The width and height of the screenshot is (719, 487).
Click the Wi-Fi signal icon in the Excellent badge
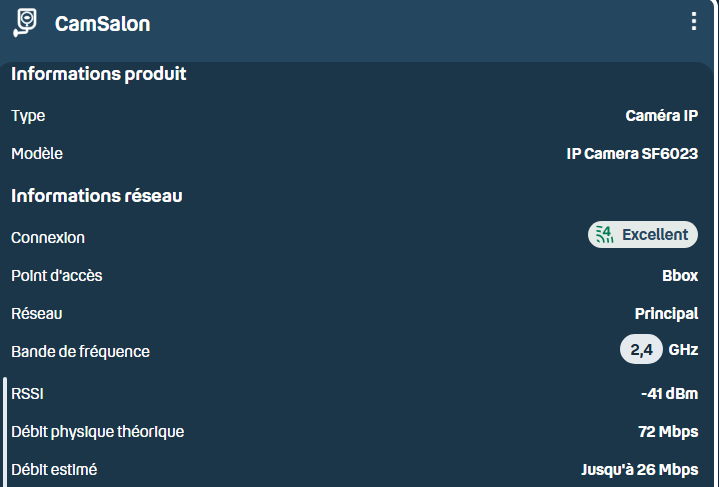[604, 235]
